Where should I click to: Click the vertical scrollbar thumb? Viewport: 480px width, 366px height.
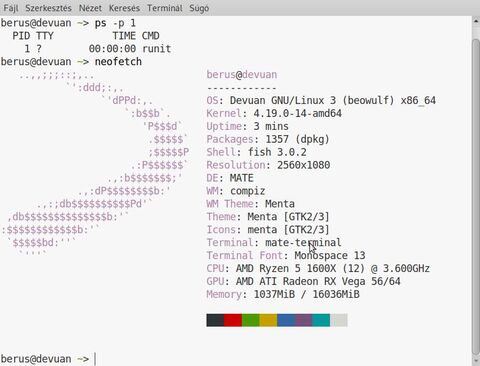[476, 197]
